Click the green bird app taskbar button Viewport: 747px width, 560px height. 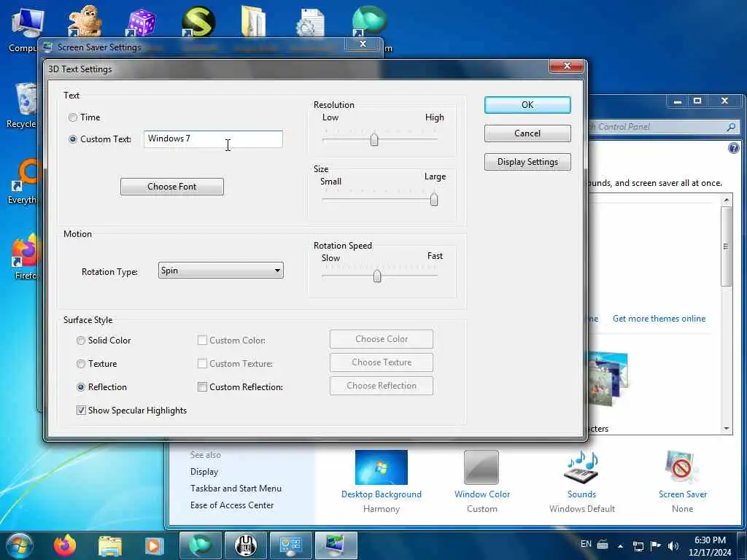click(x=200, y=545)
